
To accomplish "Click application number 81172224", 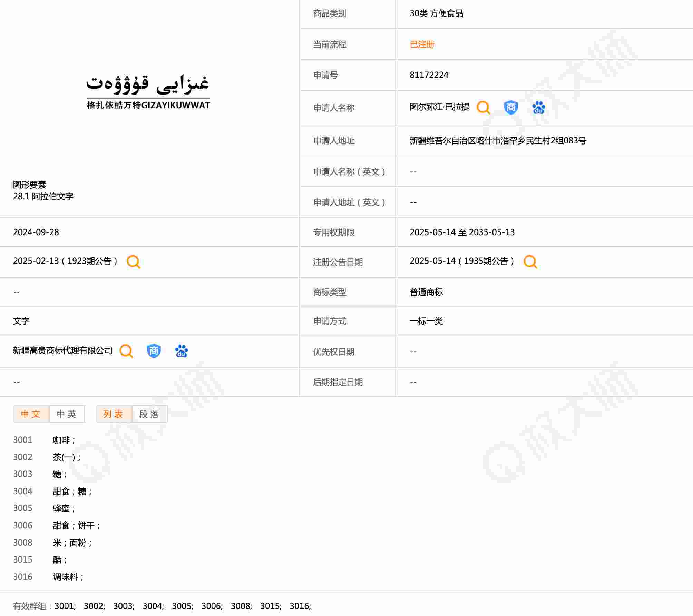I will [429, 75].
